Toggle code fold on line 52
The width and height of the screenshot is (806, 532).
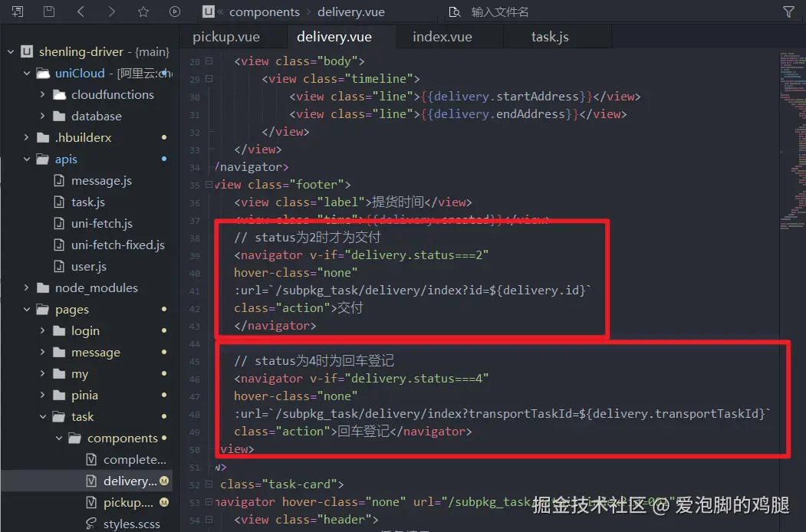pyautogui.click(x=209, y=484)
